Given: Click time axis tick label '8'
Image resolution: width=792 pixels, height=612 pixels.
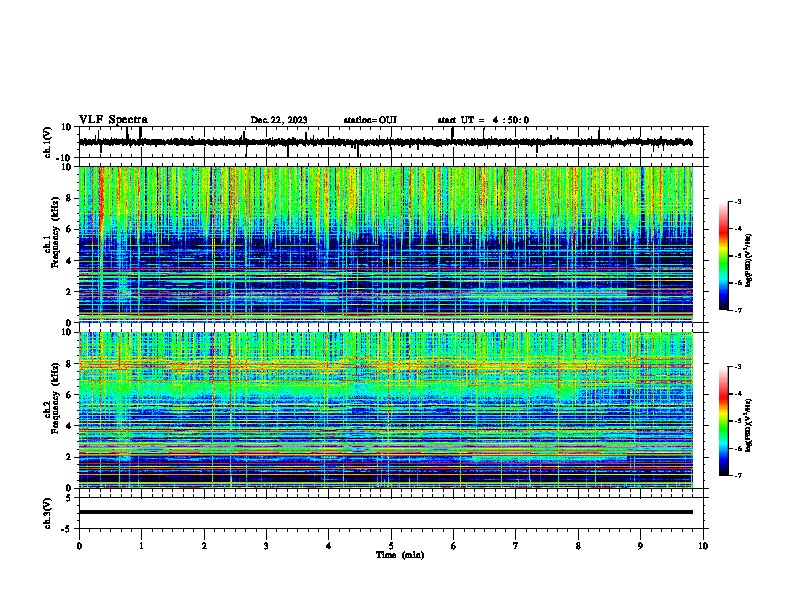Looking at the screenshot, I should (578, 546).
